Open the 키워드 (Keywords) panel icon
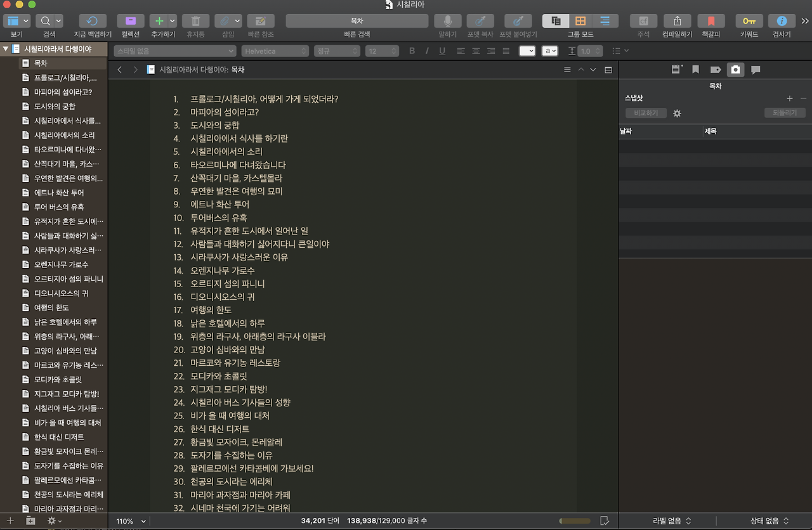 point(749,20)
